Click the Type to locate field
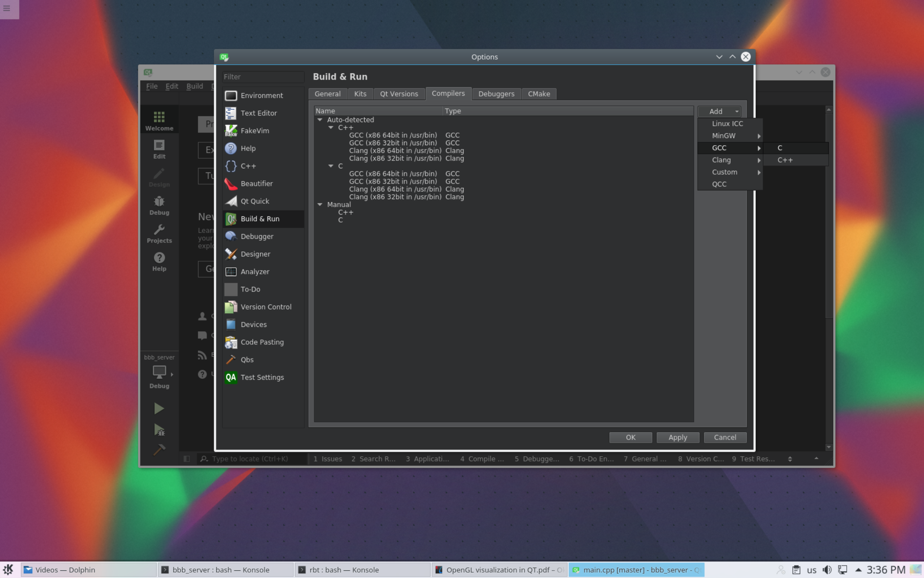 [x=252, y=459]
